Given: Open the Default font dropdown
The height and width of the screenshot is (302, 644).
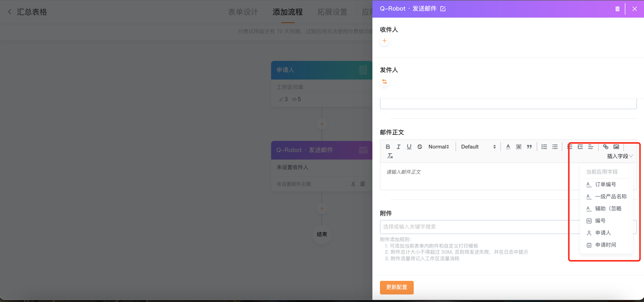Looking at the screenshot, I should pyautogui.click(x=478, y=147).
